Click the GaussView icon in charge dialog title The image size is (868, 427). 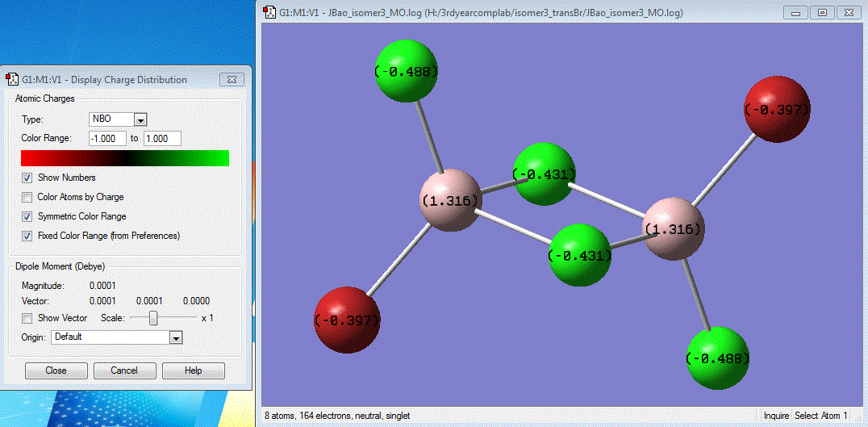click(12, 80)
